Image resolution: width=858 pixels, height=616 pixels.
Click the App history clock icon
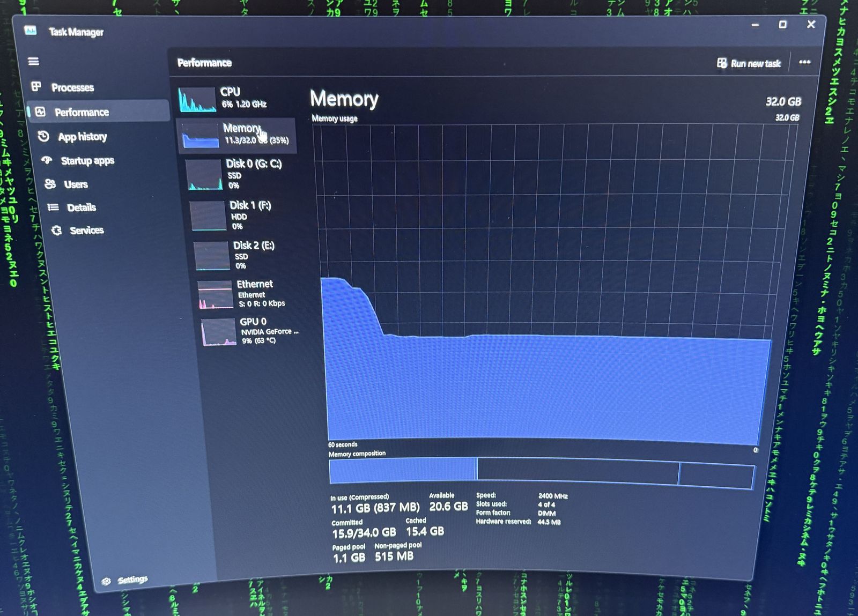44,136
